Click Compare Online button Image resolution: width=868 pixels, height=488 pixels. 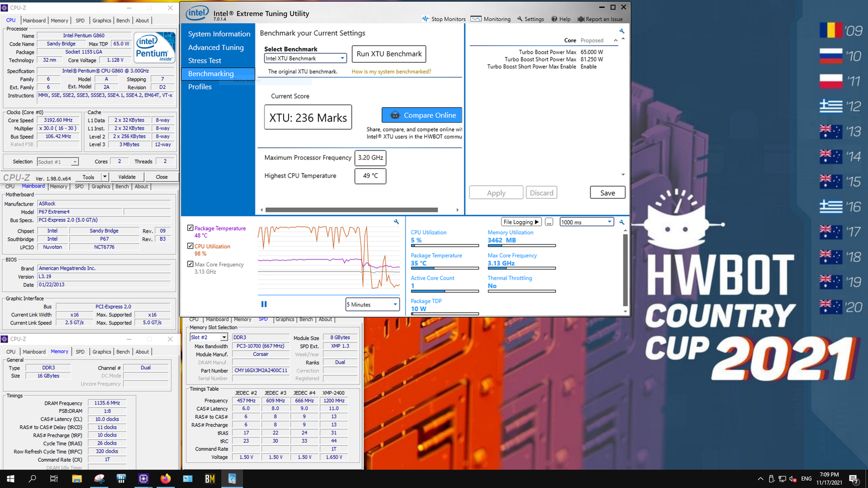(422, 115)
